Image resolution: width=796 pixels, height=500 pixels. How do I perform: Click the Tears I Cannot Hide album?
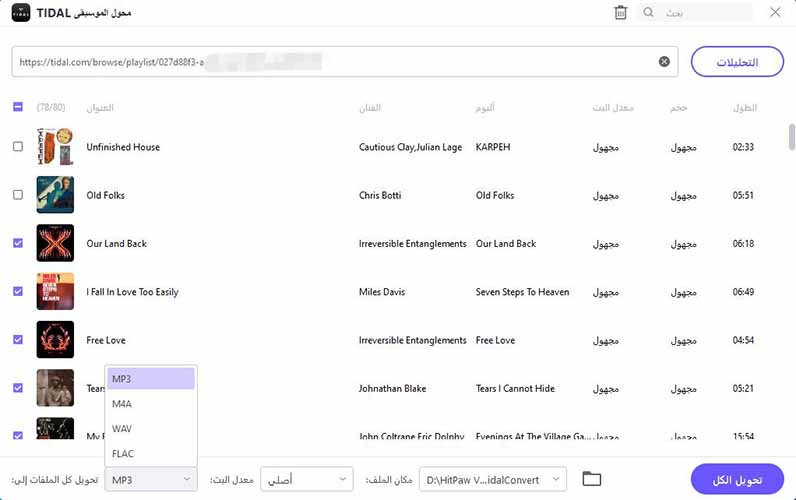515,388
